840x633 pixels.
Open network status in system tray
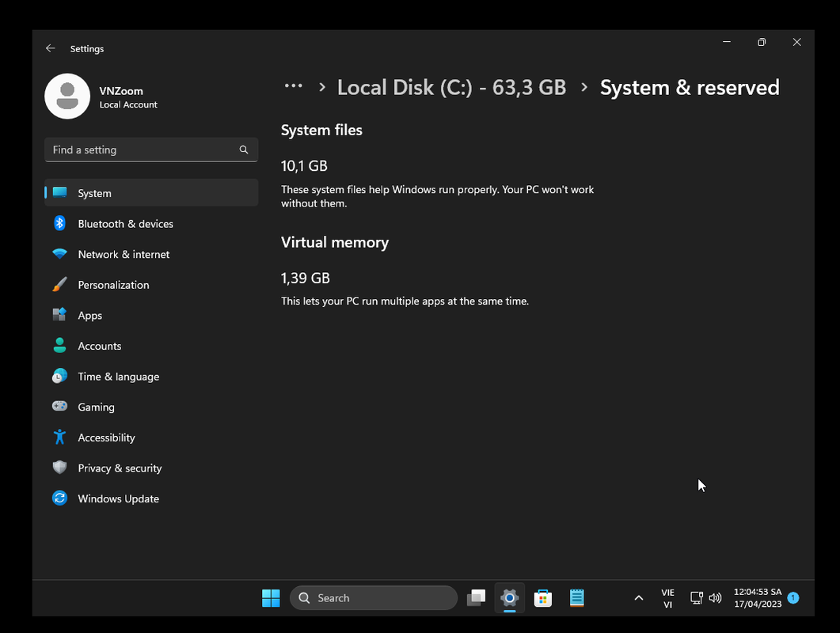(x=697, y=597)
